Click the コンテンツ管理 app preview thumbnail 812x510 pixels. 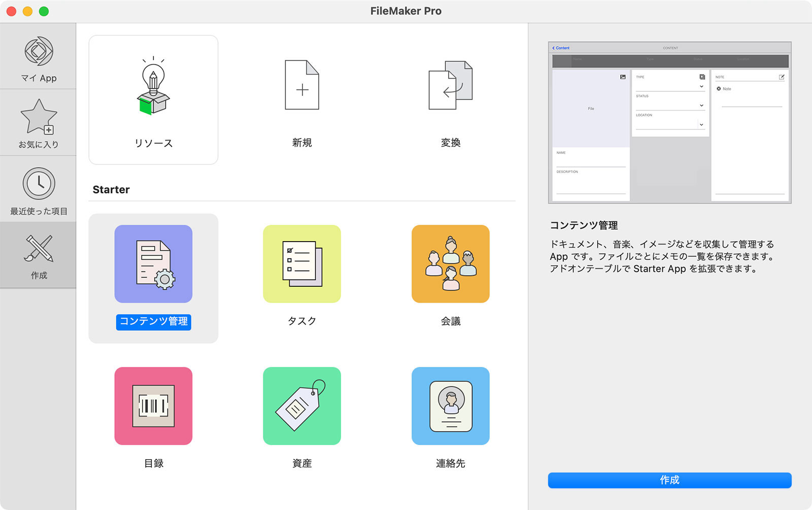pos(669,122)
